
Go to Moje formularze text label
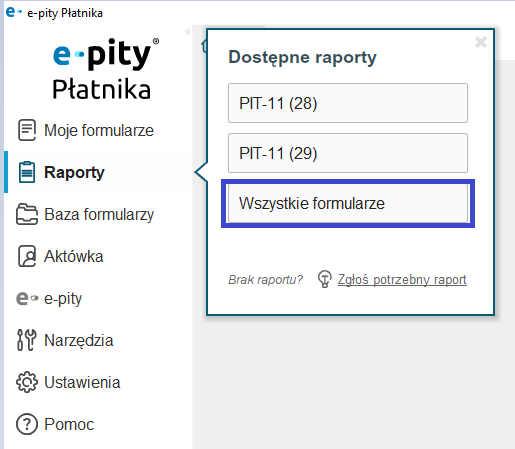coord(99,130)
